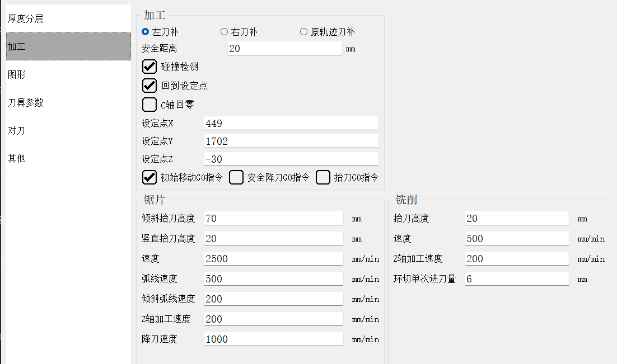The height and width of the screenshot is (364, 617).
Task: Select the 左刀补 radio button
Action: (x=146, y=32)
